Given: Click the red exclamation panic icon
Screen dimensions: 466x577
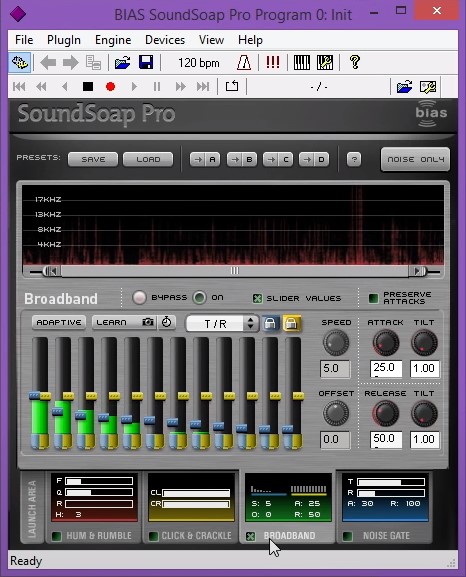Looking at the screenshot, I should [273, 63].
